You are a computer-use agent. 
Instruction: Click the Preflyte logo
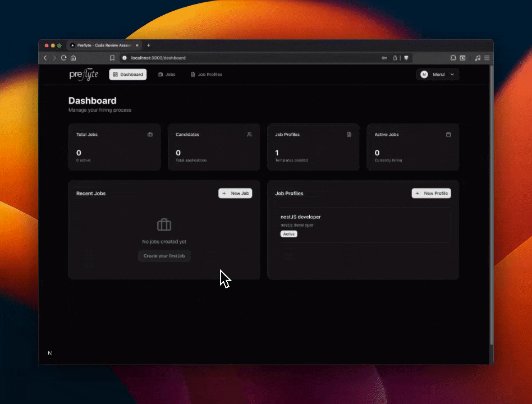84,75
